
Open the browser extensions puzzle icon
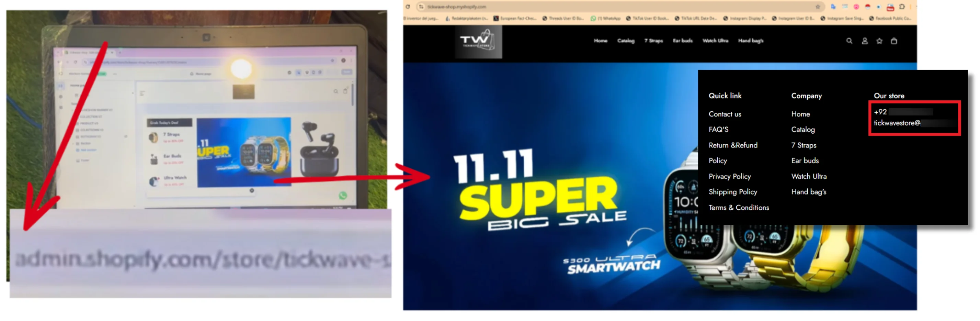click(x=902, y=7)
